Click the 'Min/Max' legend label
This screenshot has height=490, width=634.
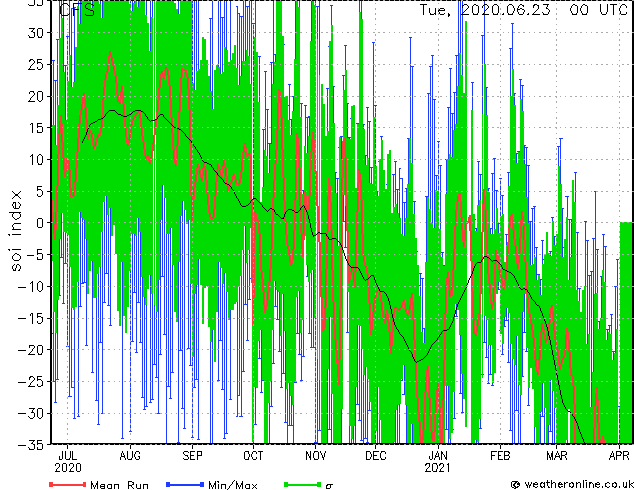(x=233, y=485)
